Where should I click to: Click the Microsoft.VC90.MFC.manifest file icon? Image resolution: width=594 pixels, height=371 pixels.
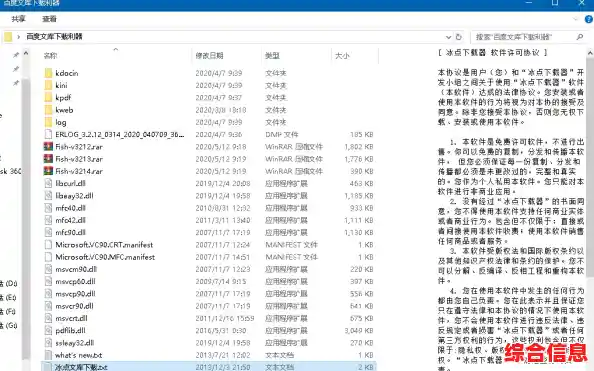pos(48,257)
